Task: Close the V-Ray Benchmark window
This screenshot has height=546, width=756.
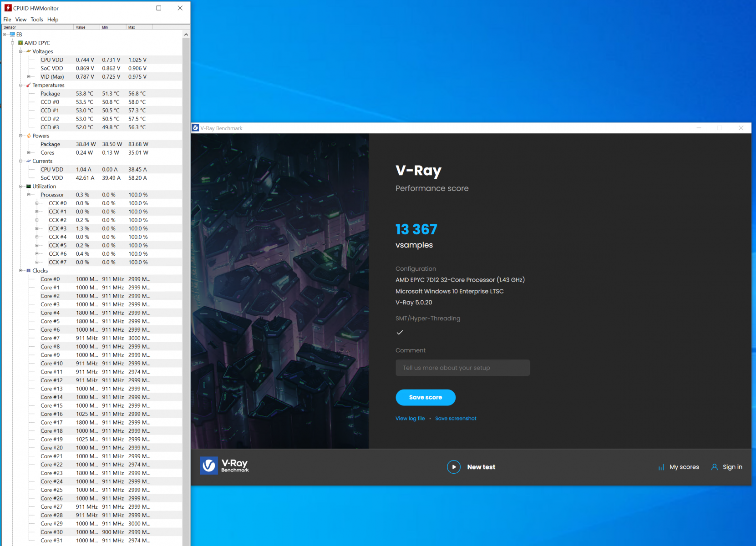Action: (x=741, y=128)
